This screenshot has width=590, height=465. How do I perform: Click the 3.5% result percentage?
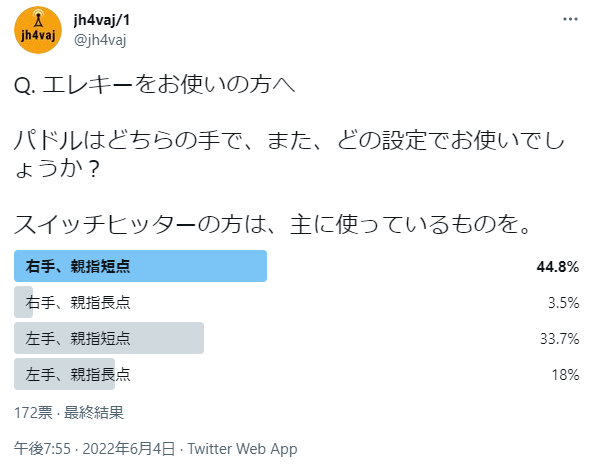click(563, 302)
